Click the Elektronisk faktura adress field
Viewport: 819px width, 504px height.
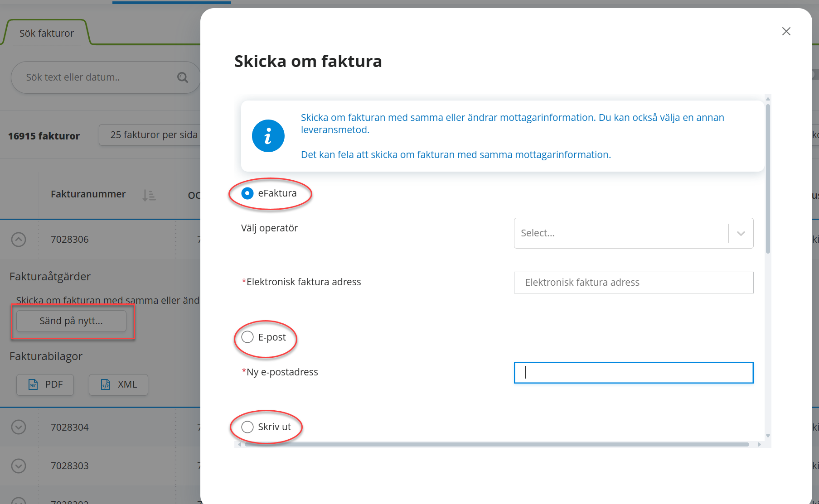pyautogui.click(x=633, y=283)
